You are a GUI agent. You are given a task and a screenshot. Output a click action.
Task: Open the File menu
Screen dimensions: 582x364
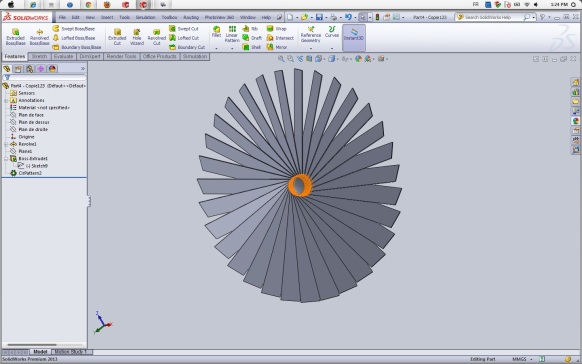click(x=62, y=17)
